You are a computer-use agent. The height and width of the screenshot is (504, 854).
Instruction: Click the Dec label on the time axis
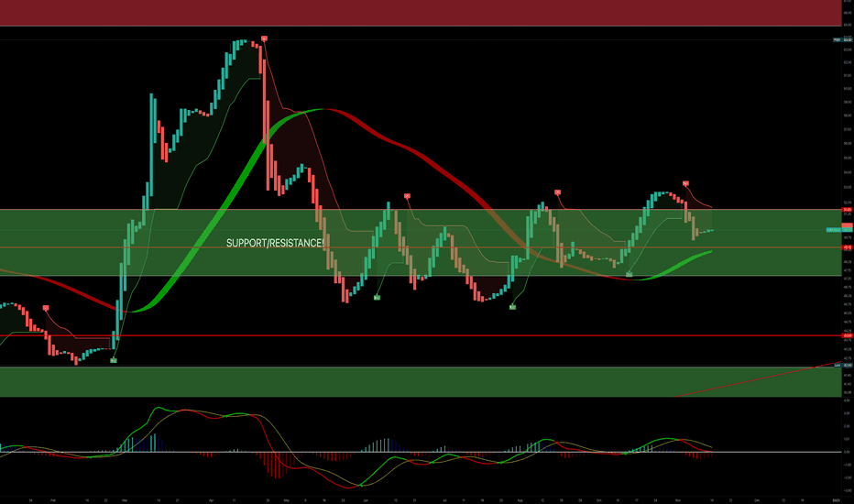(757, 499)
